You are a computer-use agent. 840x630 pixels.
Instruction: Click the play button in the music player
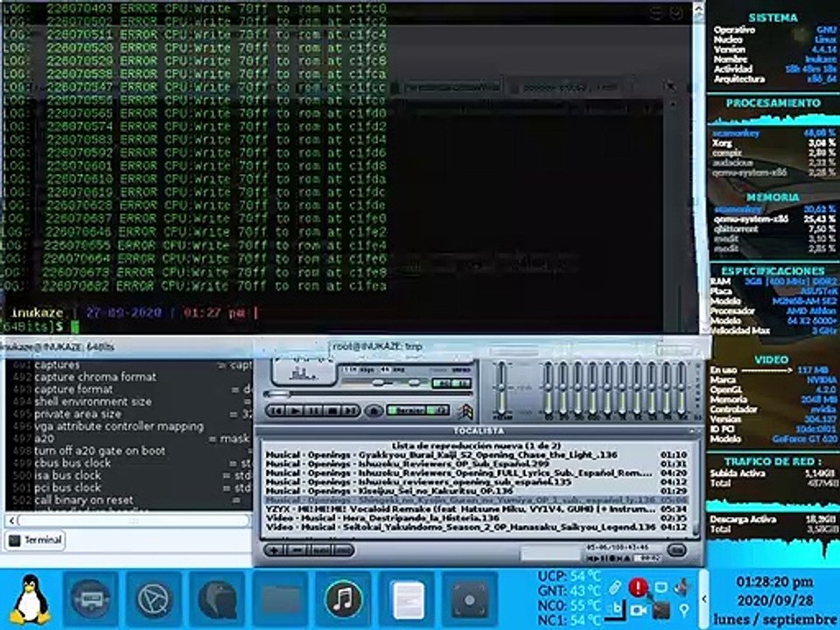tap(295, 411)
